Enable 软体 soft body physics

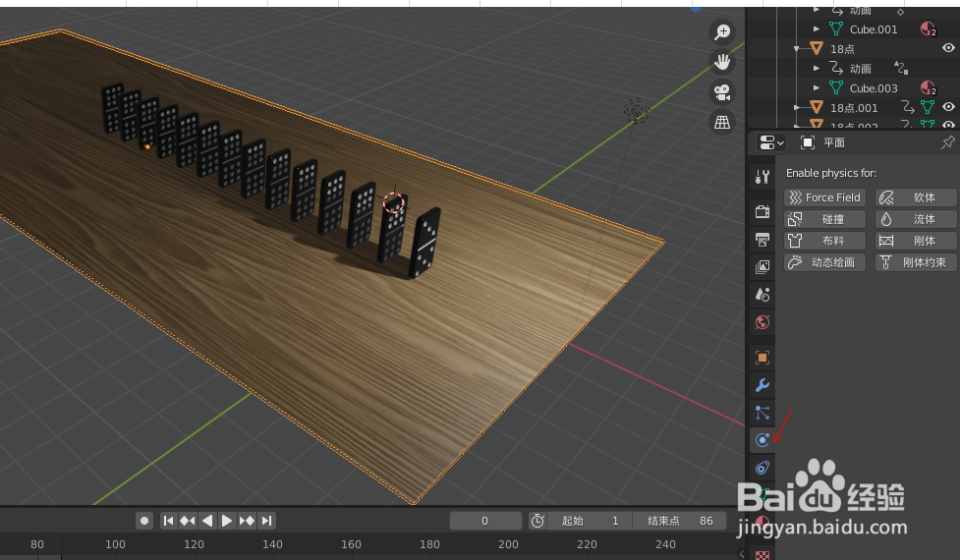(x=916, y=197)
